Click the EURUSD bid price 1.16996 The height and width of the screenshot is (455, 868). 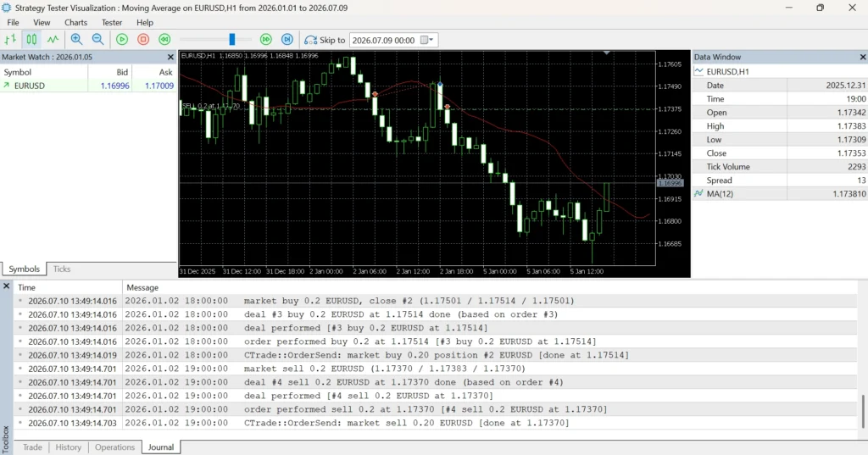click(x=114, y=86)
